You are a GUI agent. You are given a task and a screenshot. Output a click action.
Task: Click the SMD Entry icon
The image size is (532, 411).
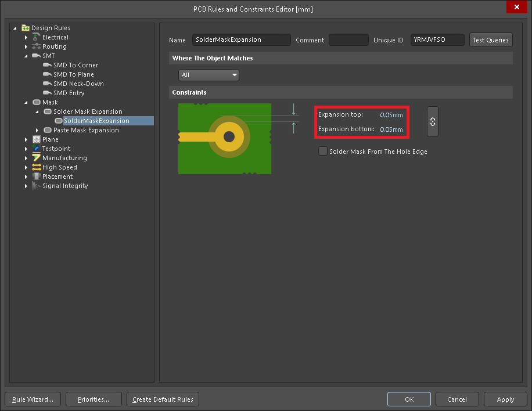pyautogui.click(x=47, y=93)
